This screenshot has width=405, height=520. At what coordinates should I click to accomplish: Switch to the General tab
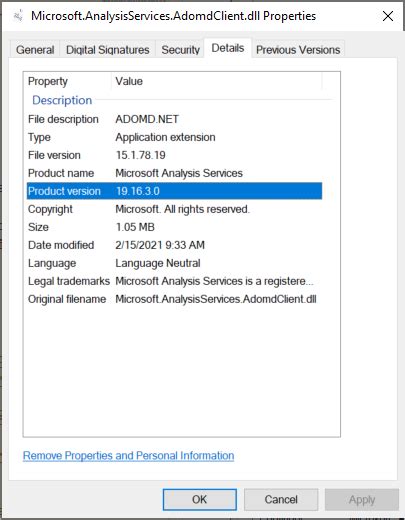pyautogui.click(x=35, y=50)
